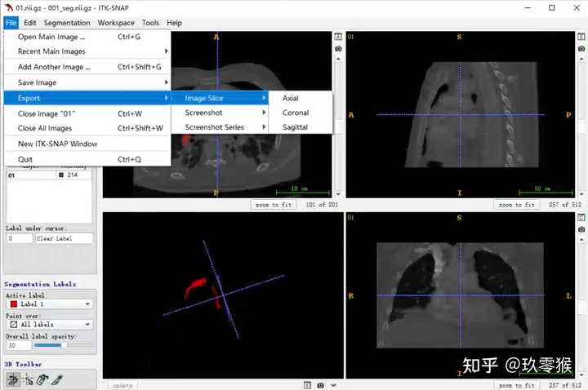Click '257 of 512' under coronal view
The height and width of the screenshot is (390, 588).
[565, 385]
